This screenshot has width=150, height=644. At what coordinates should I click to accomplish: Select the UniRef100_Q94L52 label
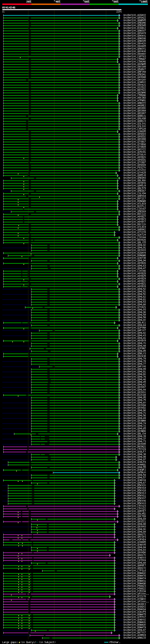(135, 289)
